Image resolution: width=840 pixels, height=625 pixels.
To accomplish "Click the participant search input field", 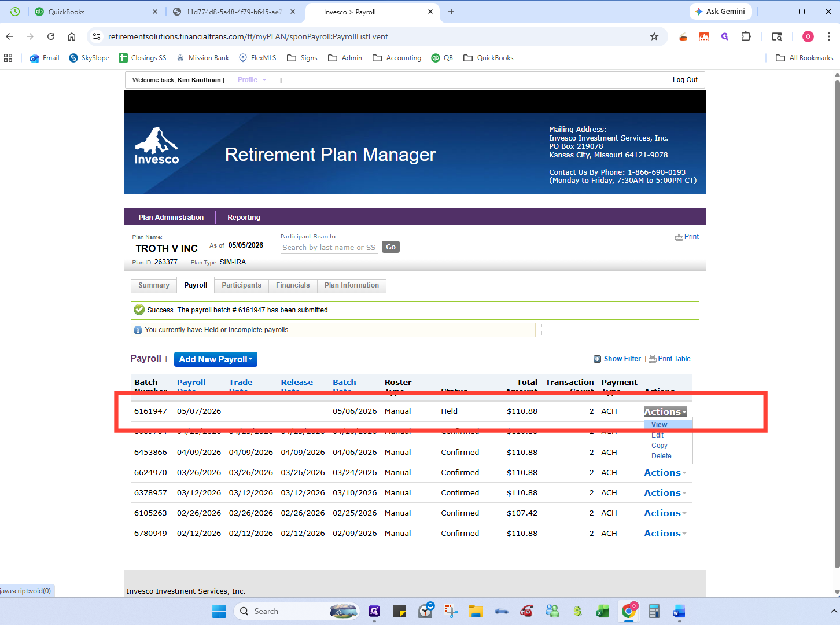I will pyautogui.click(x=329, y=247).
